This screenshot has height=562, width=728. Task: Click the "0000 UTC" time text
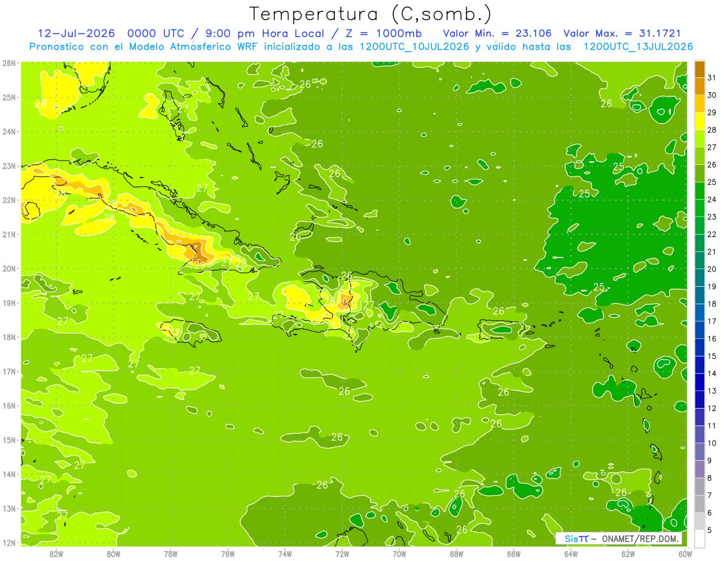pos(155,33)
